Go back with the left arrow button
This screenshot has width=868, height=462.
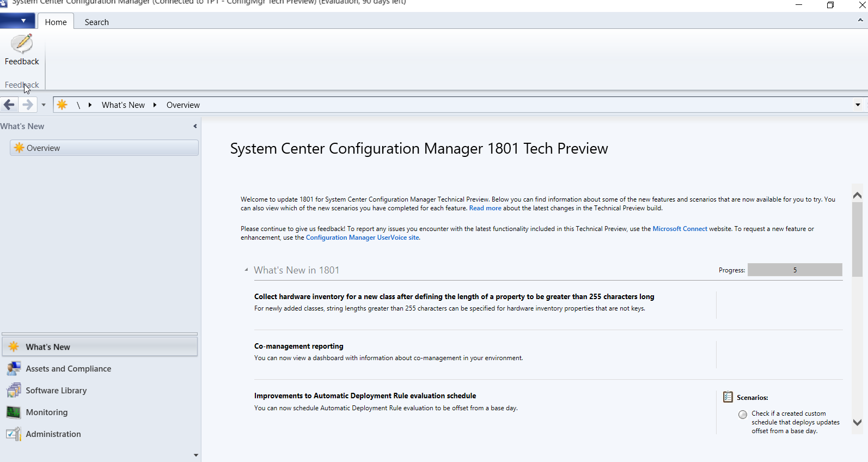(x=9, y=105)
